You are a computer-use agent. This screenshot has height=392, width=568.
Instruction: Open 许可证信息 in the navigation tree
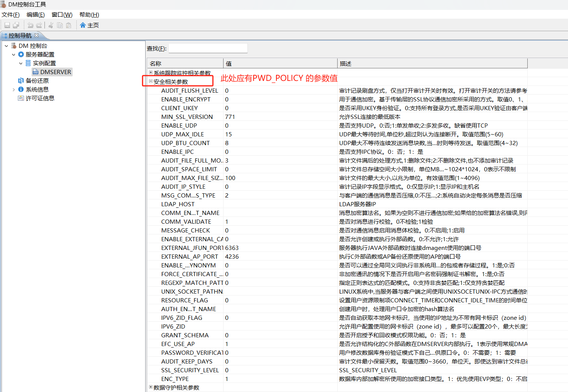coord(40,98)
